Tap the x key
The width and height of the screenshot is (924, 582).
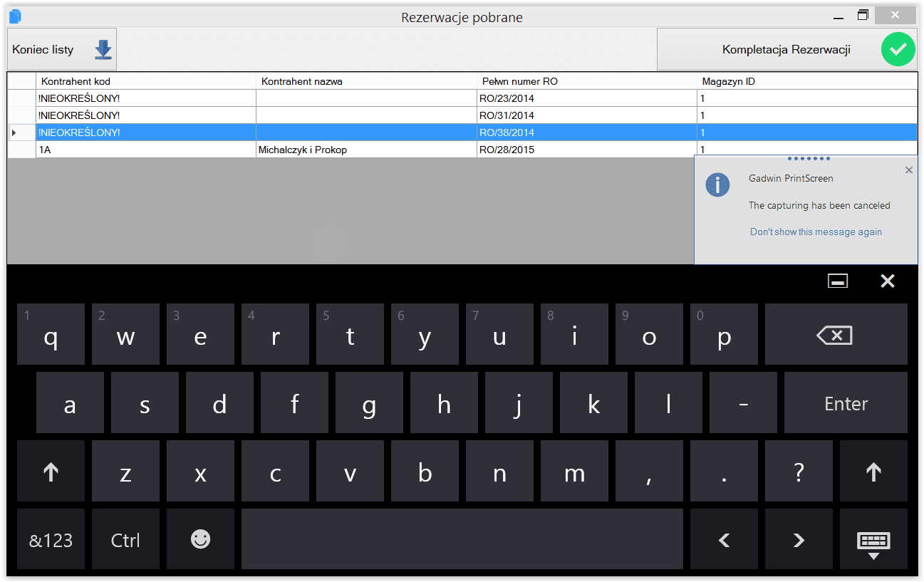(x=200, y=471)
